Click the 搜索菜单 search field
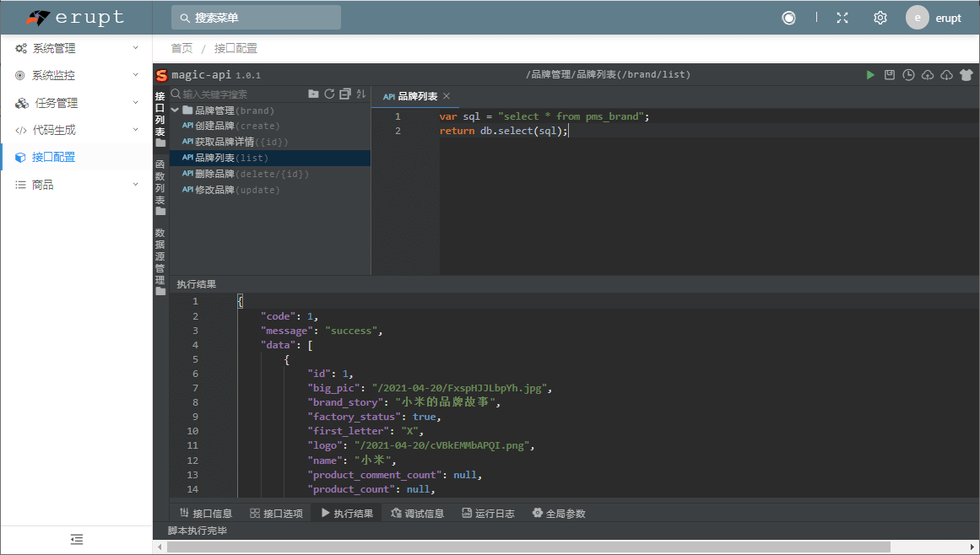Image resolution: width=980 pixels, height=555 pixels. 256,18
